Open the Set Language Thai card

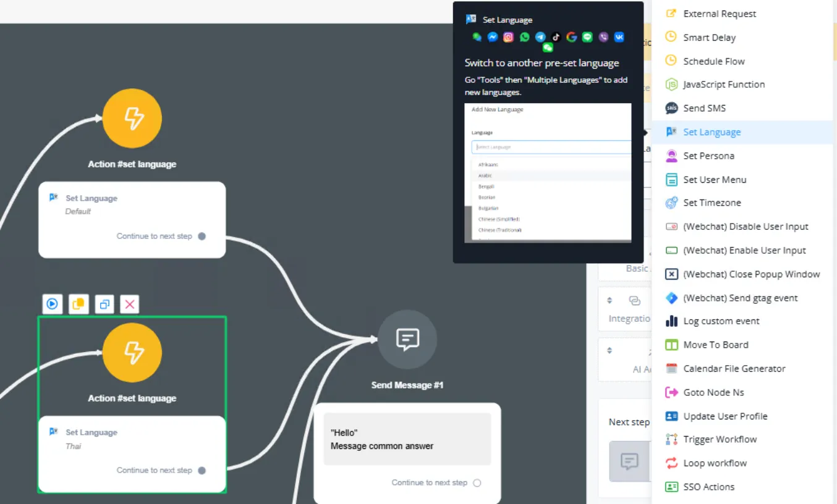coord(132,454)
